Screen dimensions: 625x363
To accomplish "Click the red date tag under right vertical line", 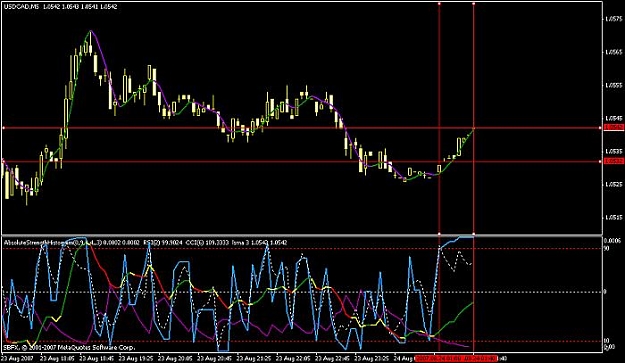I will tap(480, 358).
